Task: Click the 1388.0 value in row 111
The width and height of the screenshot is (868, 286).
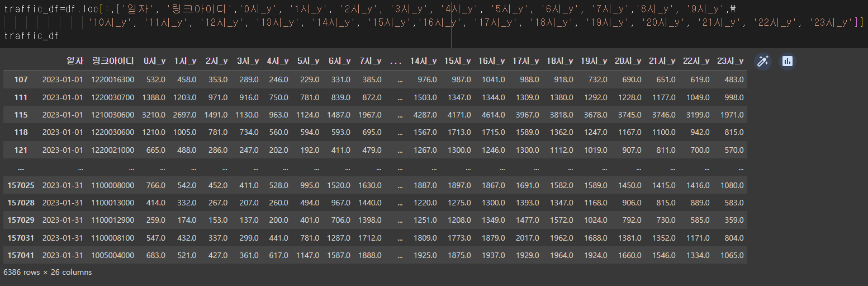Action: [154, 97]
